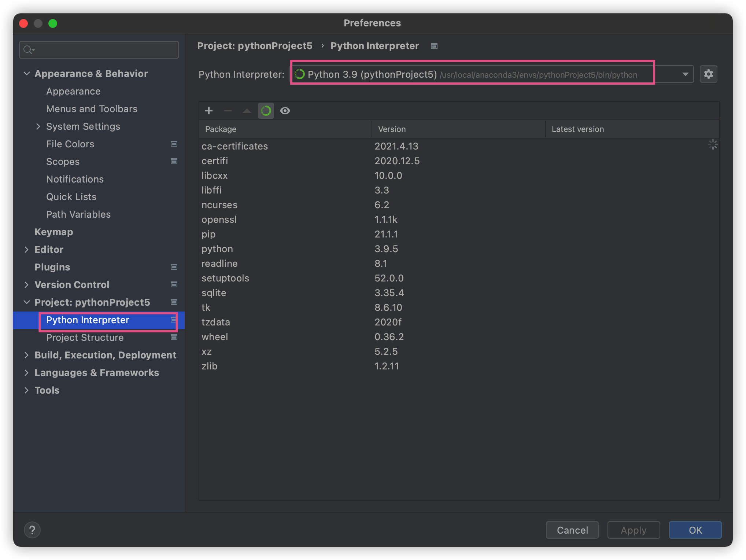The width and height of the screenshot is (746, 560).
Task: Sort packages by the Version column header
Action: pos(392,129)
